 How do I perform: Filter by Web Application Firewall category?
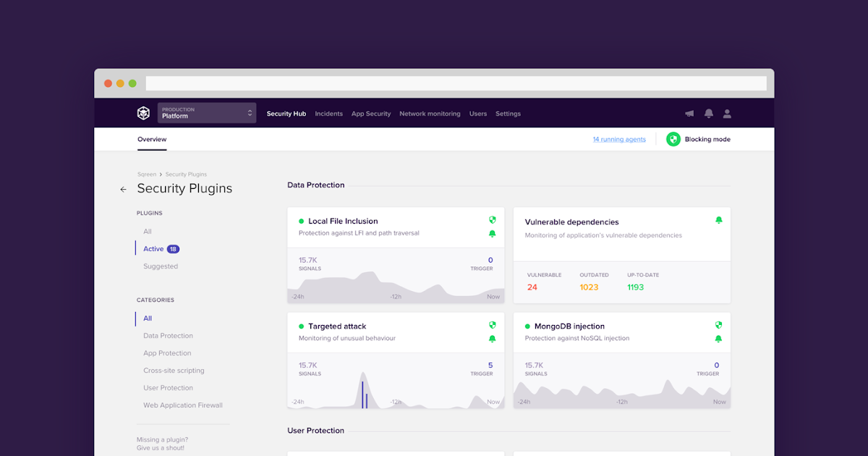pyautogui.click(x=183, y=405)
